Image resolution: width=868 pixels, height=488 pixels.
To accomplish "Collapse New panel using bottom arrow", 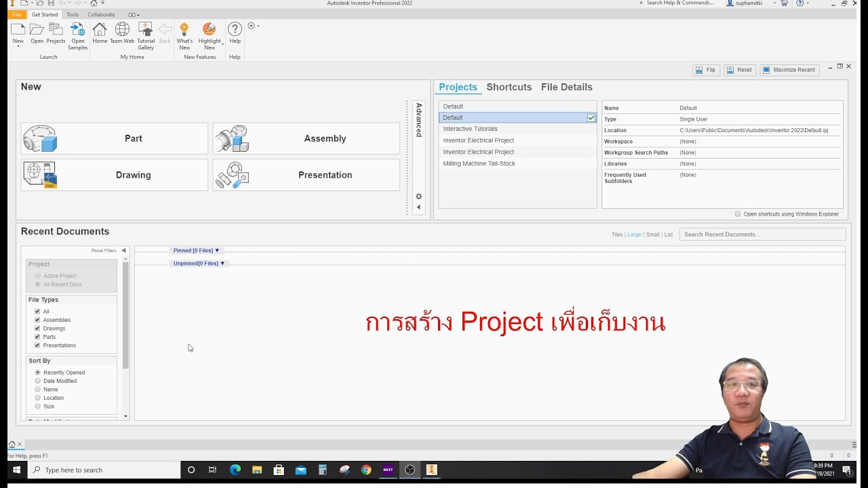I will [x=418, y=207].
